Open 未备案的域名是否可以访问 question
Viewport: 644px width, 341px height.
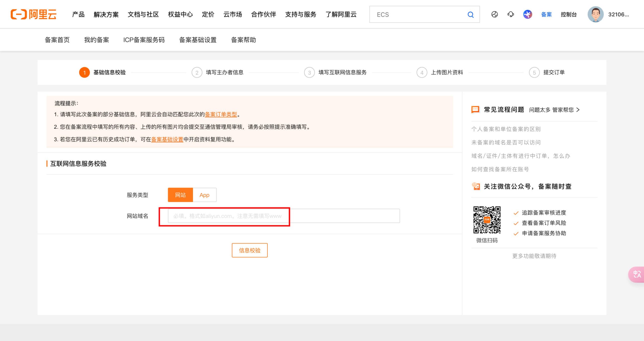click(506, 143)
